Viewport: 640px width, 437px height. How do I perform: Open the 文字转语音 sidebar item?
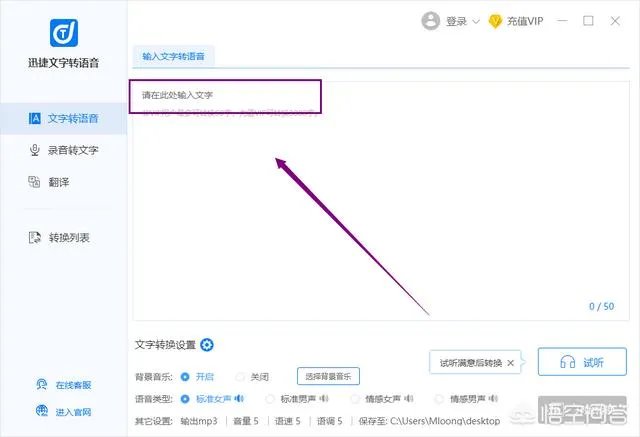64,118
